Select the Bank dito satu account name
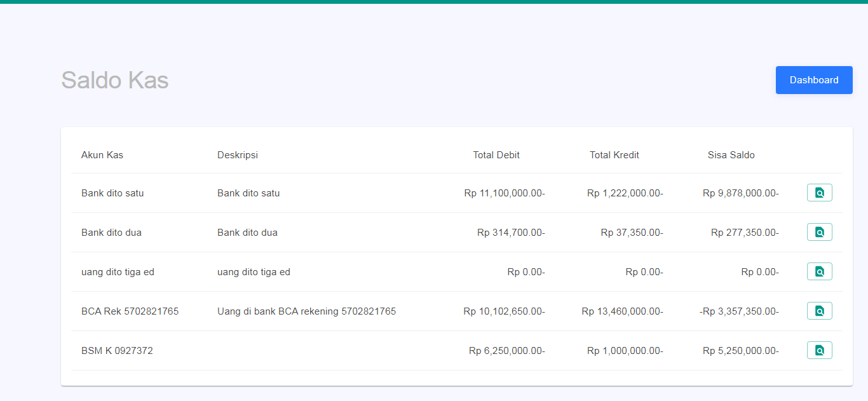Screen dimensions: 868x401 click(x=112, y=193)
